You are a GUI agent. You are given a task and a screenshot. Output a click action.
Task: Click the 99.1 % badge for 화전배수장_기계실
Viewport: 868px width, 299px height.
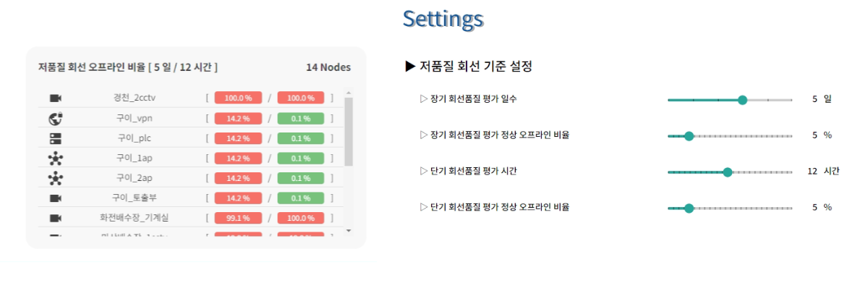238,217
